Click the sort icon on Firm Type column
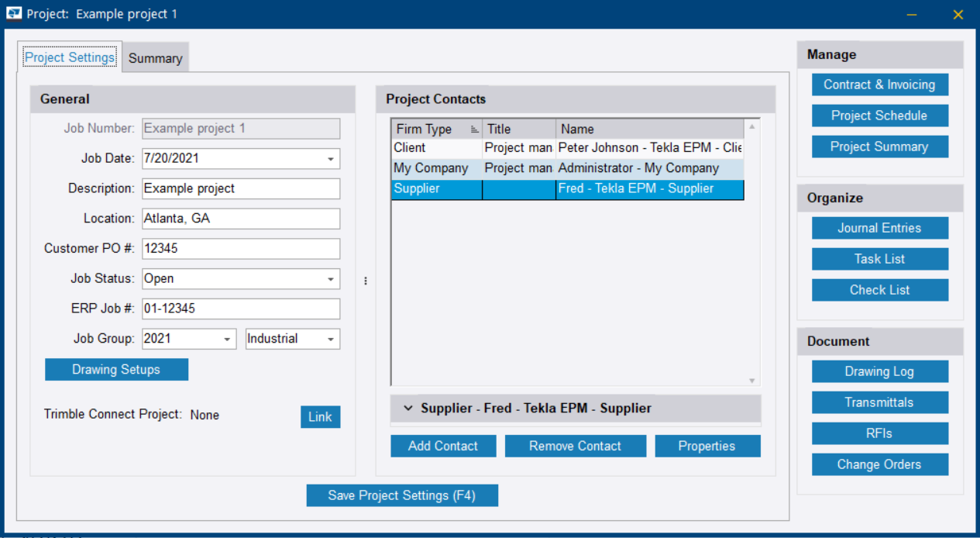 coord(473,129)
